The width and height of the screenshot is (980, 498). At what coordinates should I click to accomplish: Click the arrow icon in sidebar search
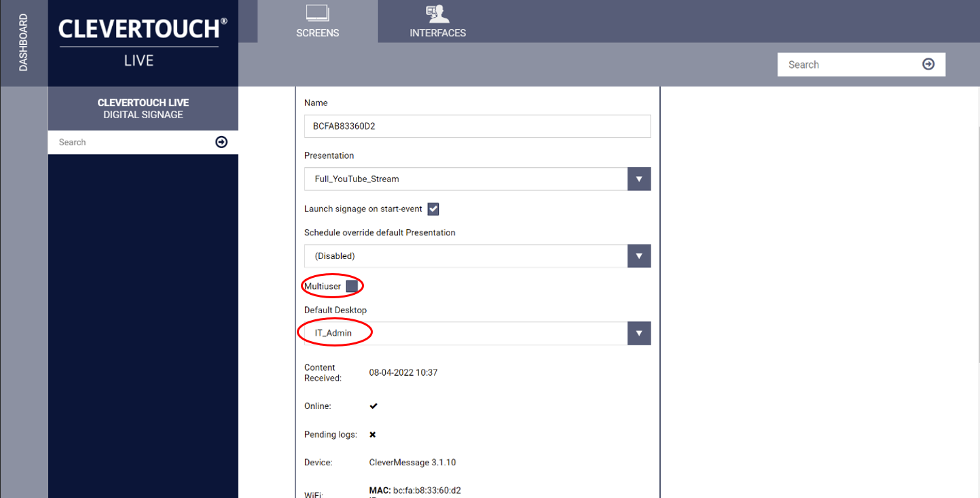(221, 142)
